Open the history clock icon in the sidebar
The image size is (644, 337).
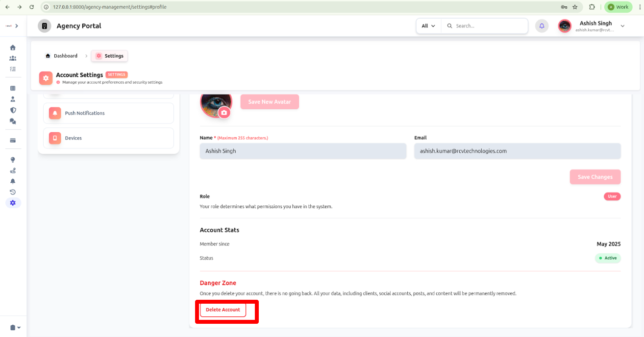pyautogui.click(x=13, y=192)
